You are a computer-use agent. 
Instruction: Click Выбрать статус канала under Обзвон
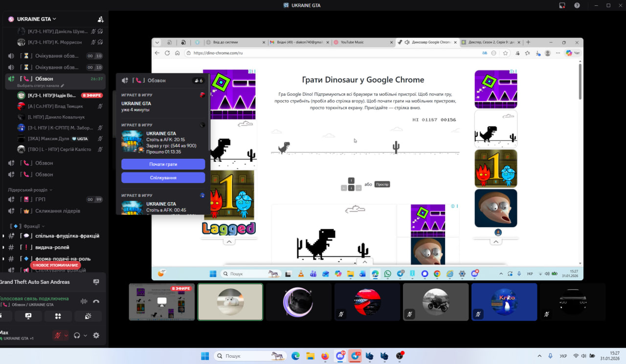click(38, 86)
